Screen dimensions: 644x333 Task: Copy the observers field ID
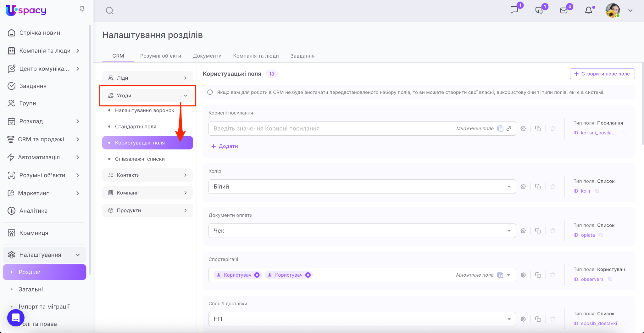click(610, 279)
